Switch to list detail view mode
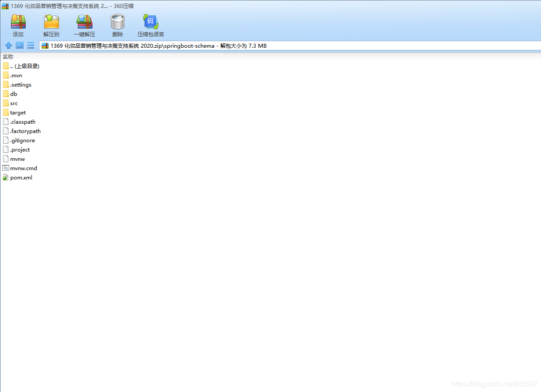 (x=31, y=46)
